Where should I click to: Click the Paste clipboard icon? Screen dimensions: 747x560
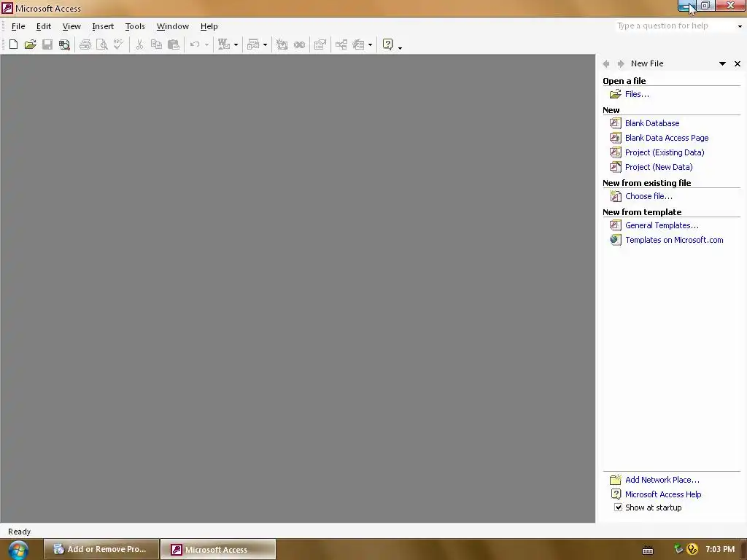[x=174, y=44]
